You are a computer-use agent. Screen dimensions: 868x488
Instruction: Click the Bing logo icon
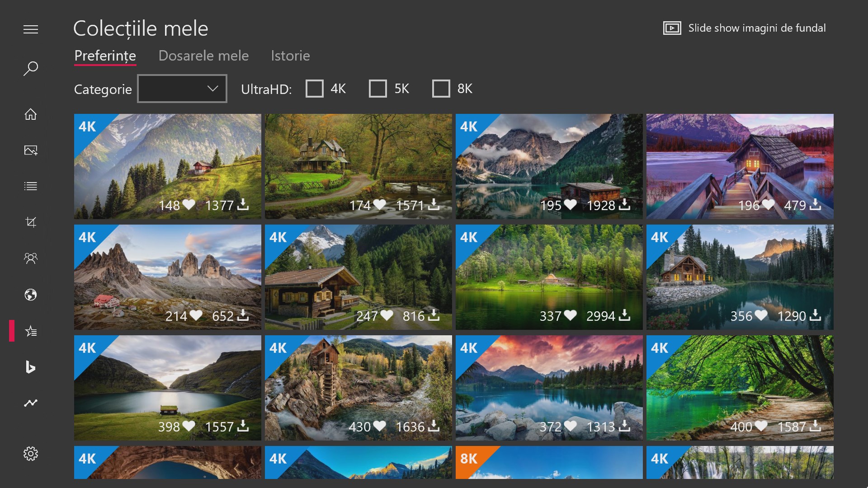pos(31,367)
